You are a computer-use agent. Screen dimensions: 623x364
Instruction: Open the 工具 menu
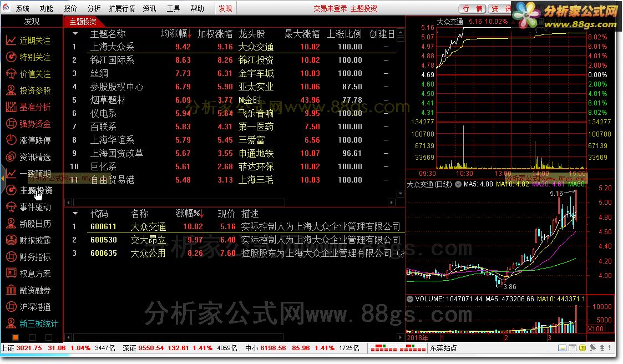[x=173, y=8]
